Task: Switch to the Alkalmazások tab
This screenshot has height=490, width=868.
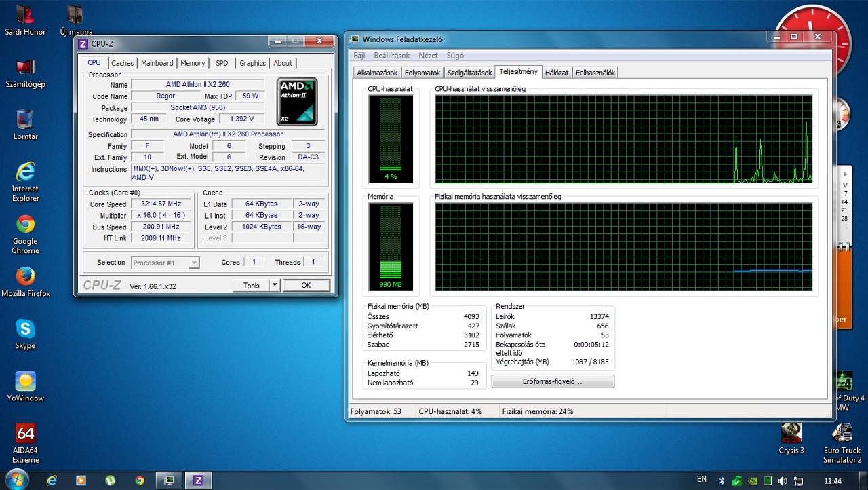Action: coord(377,73)
